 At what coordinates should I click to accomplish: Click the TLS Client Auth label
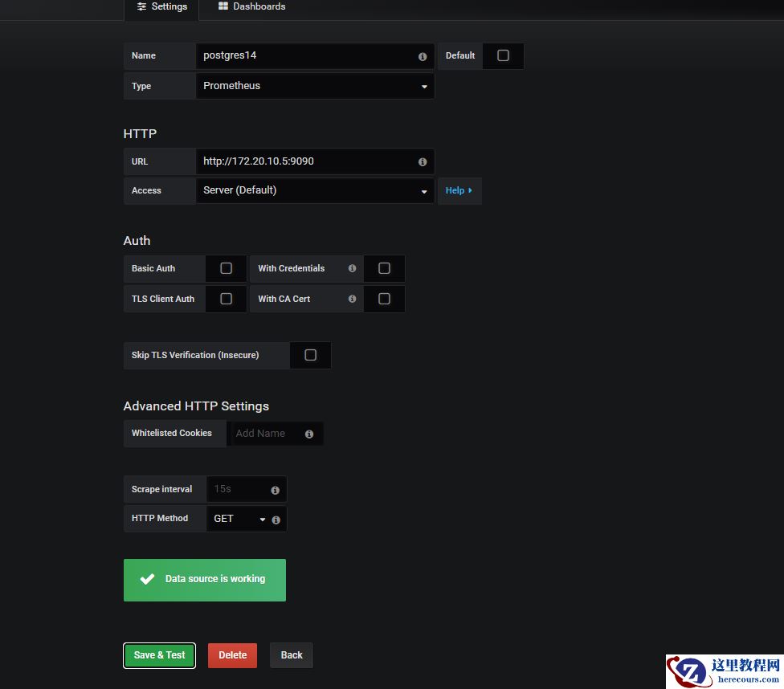pos(163,299)
